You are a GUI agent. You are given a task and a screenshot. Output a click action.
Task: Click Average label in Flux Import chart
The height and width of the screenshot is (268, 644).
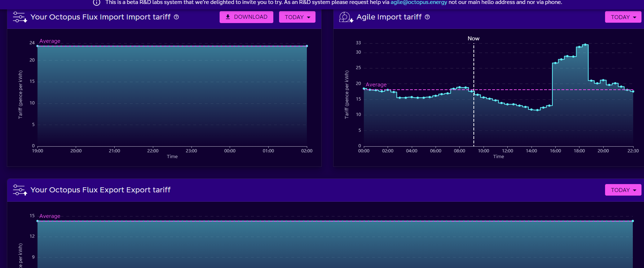click(x=50, y=41)
